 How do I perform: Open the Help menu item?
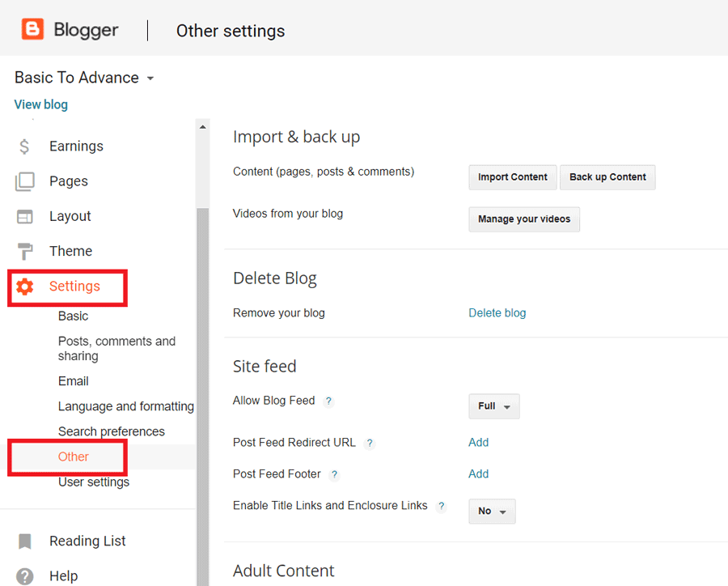pos(64,576)
